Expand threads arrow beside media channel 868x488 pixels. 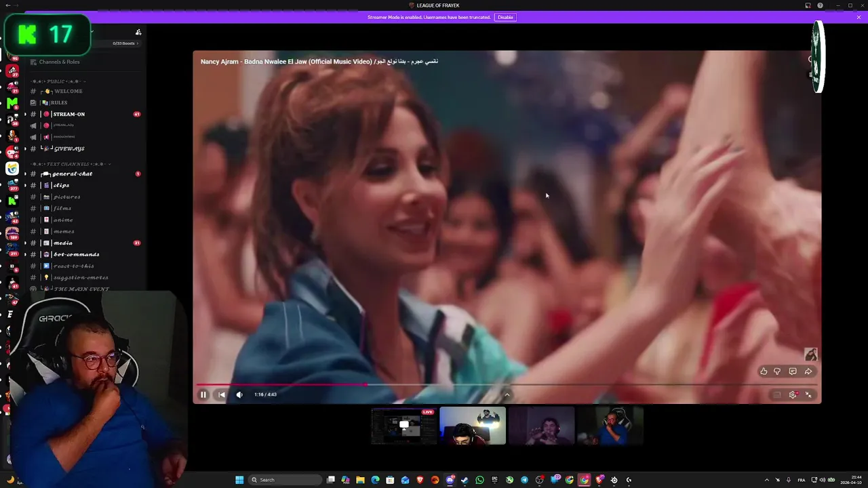(26, 243)
